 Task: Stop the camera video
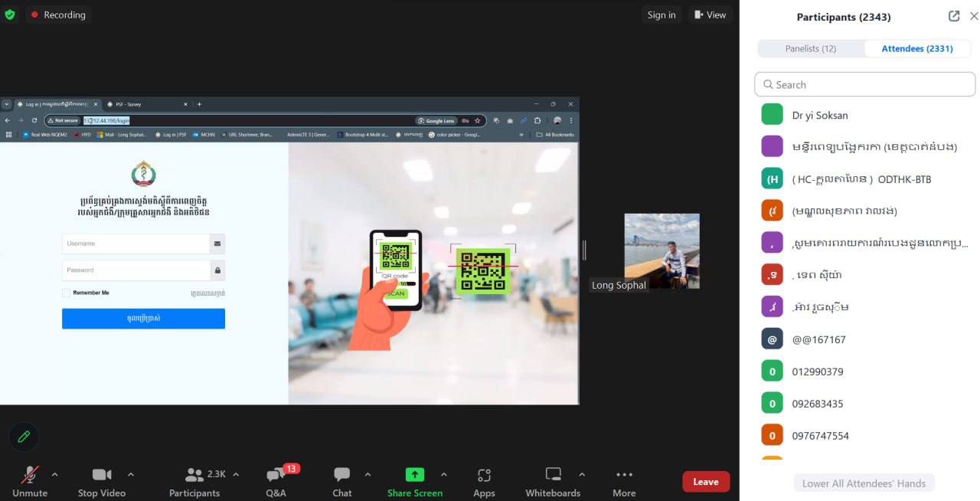[x=102, y=482]
